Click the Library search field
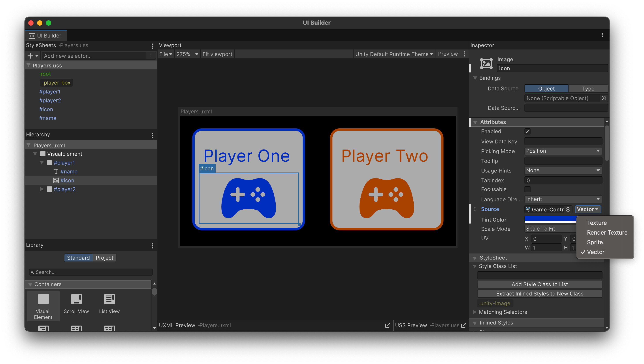644x364 pixels. tap(90, 272)
